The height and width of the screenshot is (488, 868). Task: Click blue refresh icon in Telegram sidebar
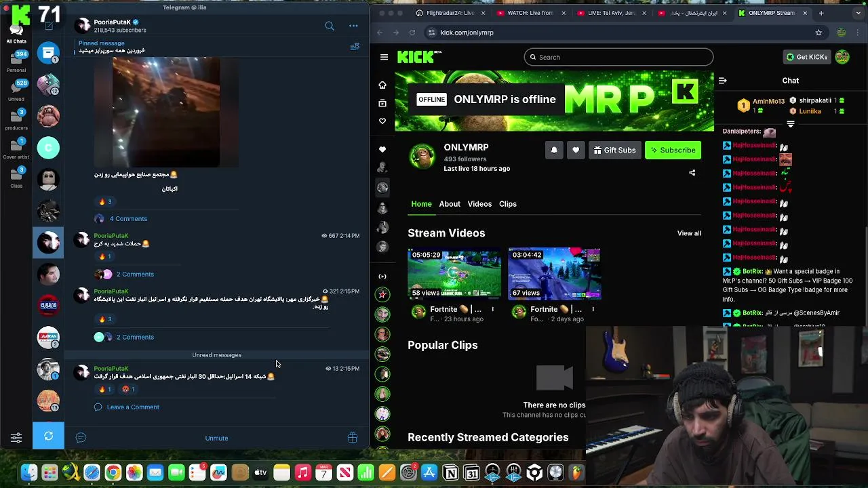[48, 436]
